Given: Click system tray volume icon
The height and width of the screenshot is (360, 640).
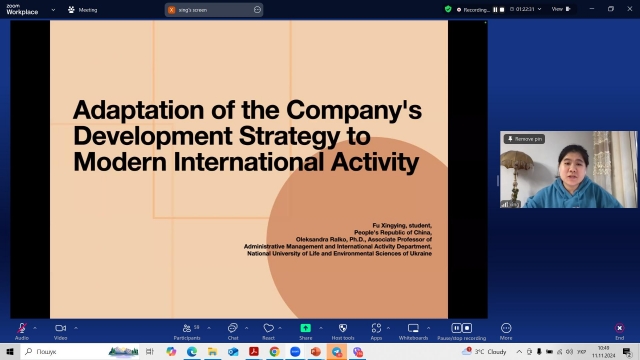Looking at the screenshot, I should 569,351.
